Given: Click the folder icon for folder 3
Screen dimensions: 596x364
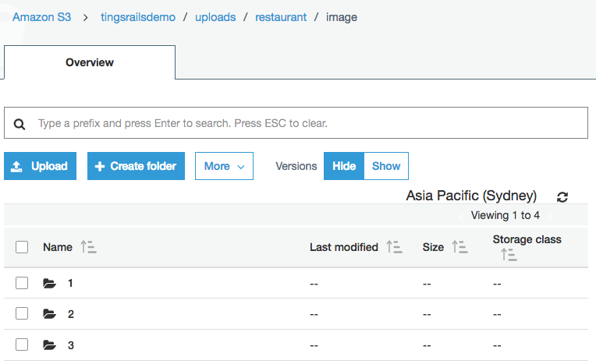Looking at the screenshot, I should [x=50, y=345].
